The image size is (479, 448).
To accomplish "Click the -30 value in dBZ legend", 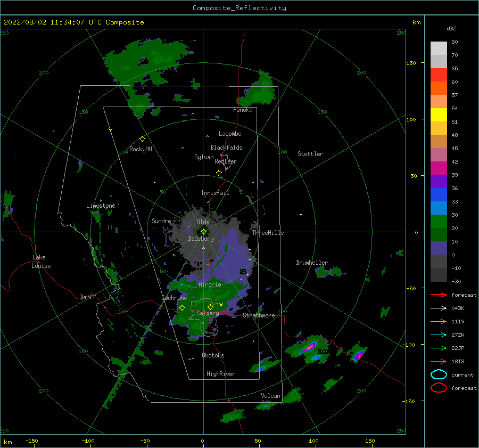I will (x=456, y=281).
